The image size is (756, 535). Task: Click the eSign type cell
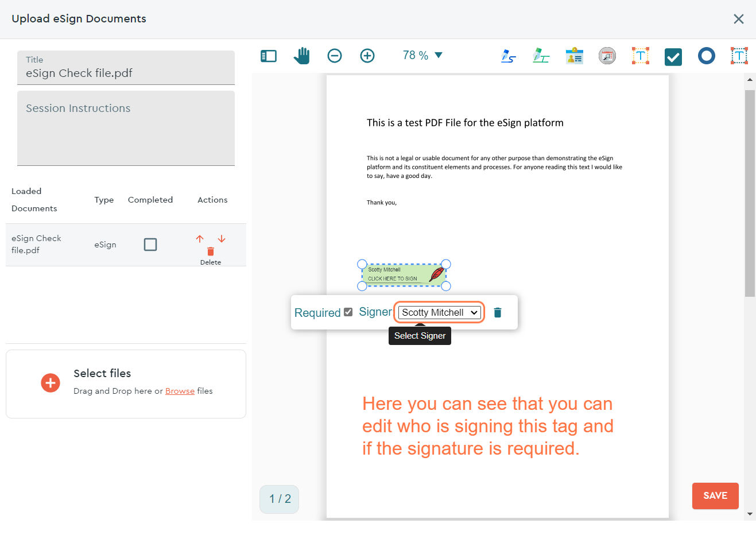point(106,245)
